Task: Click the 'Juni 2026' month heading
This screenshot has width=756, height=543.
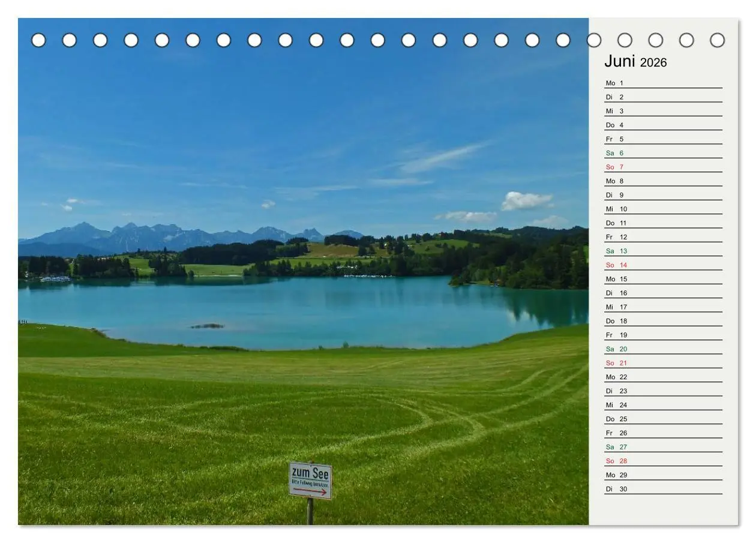Action: tap(635, 62)
